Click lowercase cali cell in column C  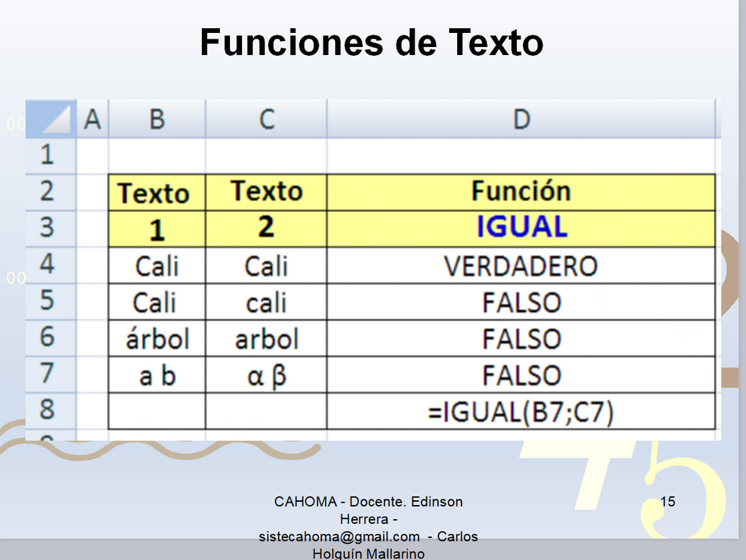pyautogui.click(x=266, y=302)
